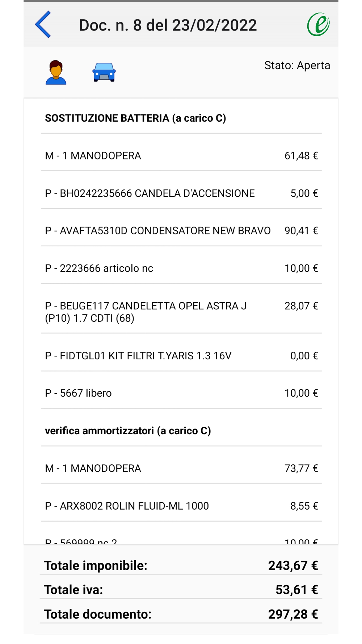This screenshot has width=362, height=644.
Task: Select CANDELETTA OPEL ASTRA J row
Action: [181, 312]
